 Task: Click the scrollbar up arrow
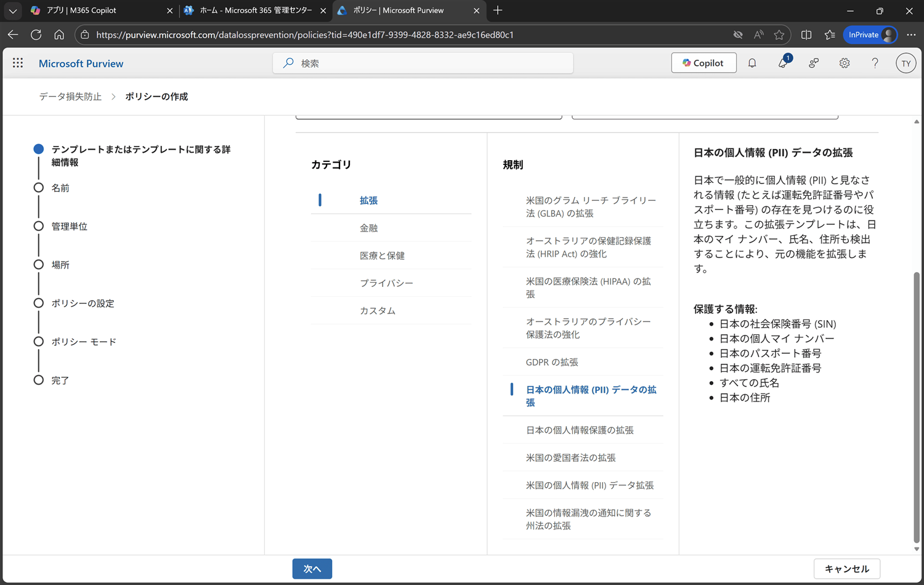(917, 121)
